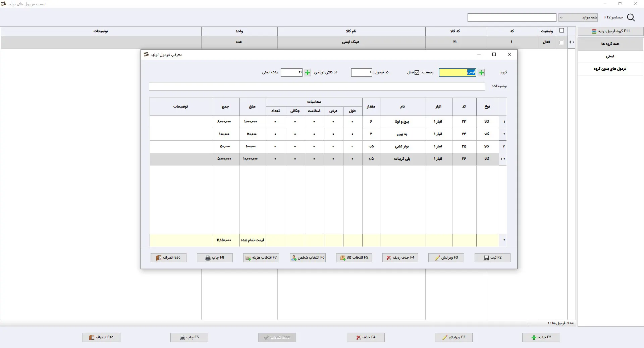Viewport: 644px width, 348px height.
Task: Close the معرفی فرمول تولید dialog
Action: click(509, 54)
